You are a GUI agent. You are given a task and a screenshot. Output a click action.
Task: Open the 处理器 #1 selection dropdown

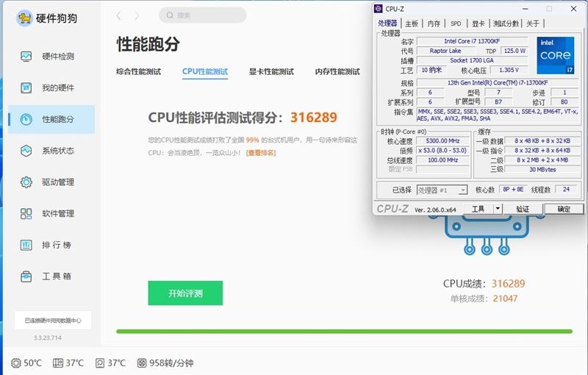coord(442,190)
